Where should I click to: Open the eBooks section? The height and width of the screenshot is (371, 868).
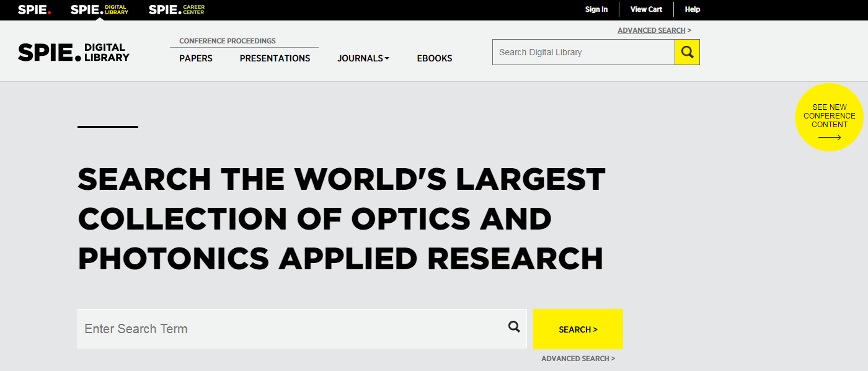(x=435, y=58)
